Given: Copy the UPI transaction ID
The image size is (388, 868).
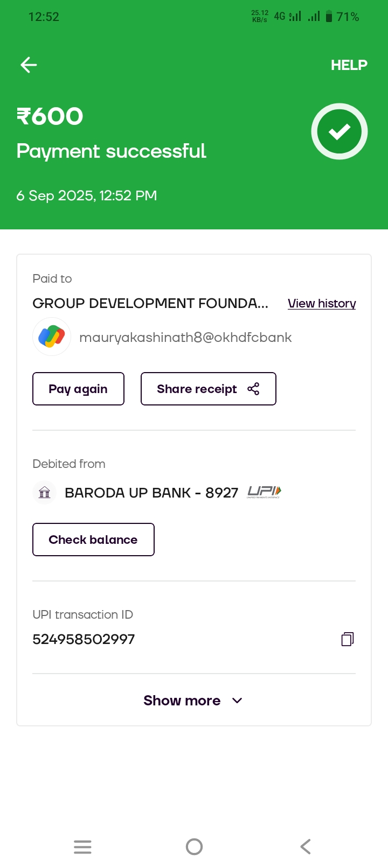Looking at the screenshot, I should point(347,639).
